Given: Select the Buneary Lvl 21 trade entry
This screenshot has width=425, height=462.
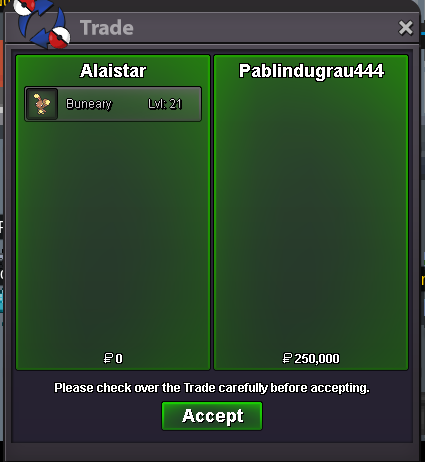Looking at the screenshot, I should 113,104.
